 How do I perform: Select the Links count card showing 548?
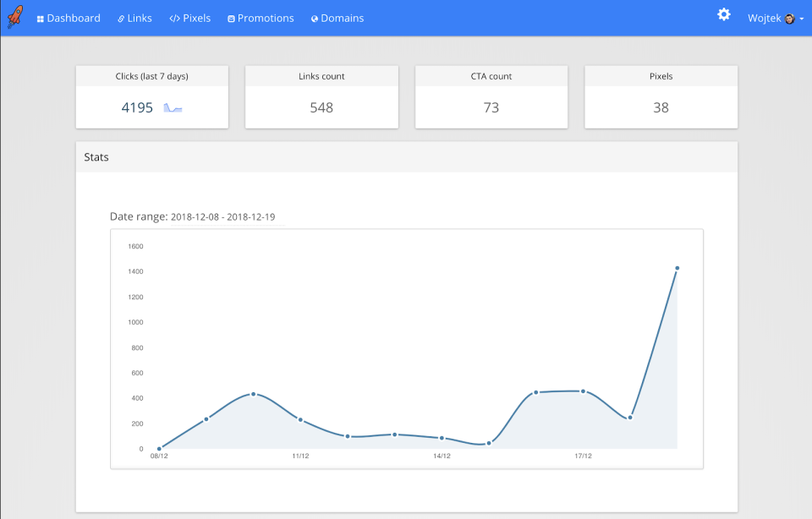[321, 96]
